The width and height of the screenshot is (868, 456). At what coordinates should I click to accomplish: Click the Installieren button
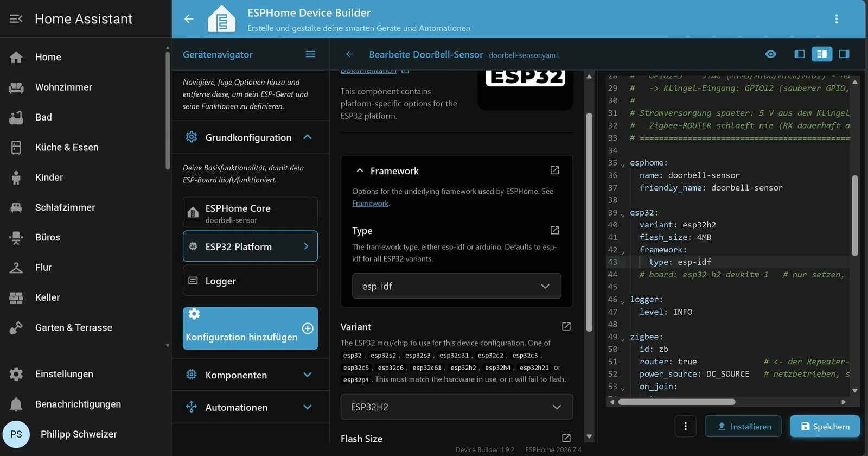point(743,427)
